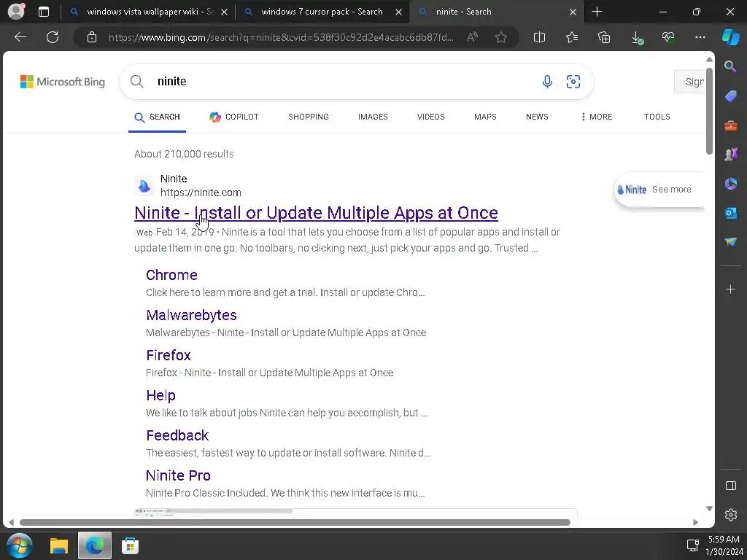Open the https://ninite.com URL text
The image size is (747, 560).
pos(201,192)
